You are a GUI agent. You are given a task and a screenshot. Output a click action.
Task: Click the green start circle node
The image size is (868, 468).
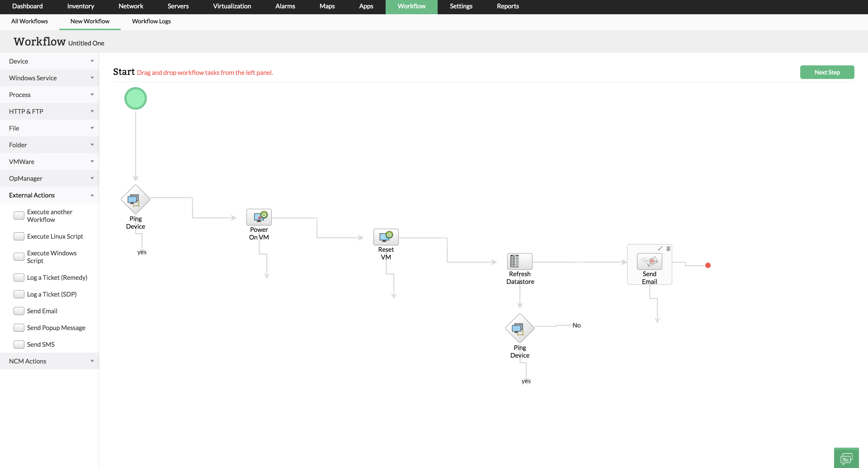point(135,98)
